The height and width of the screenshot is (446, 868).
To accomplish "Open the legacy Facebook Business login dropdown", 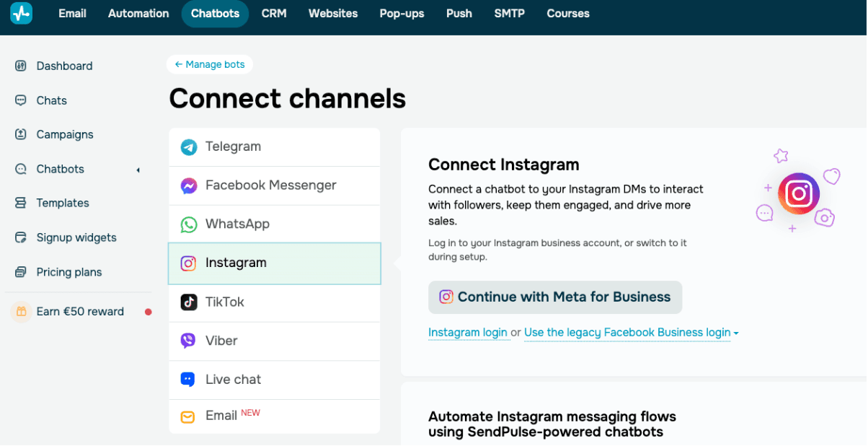I will [632, 333].
